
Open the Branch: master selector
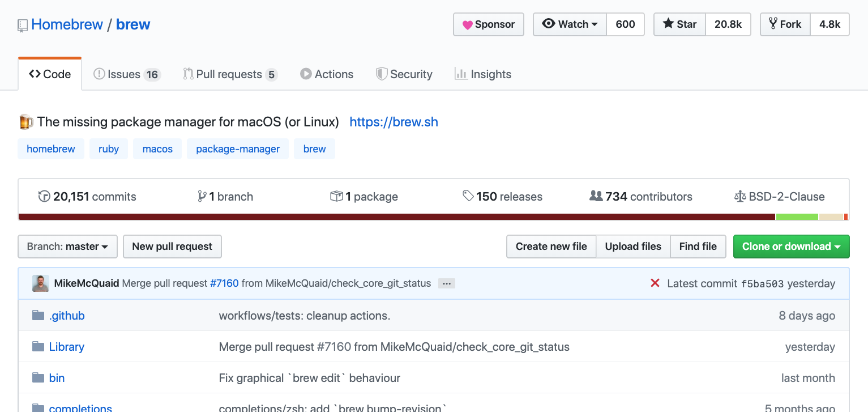click(x=67, y=247)
